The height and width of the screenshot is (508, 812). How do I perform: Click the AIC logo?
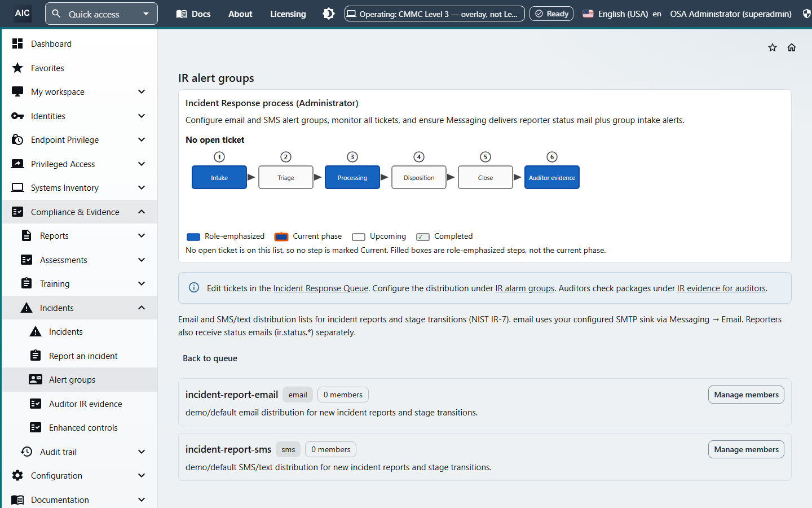pyautogui.click(x=23, y=13)
